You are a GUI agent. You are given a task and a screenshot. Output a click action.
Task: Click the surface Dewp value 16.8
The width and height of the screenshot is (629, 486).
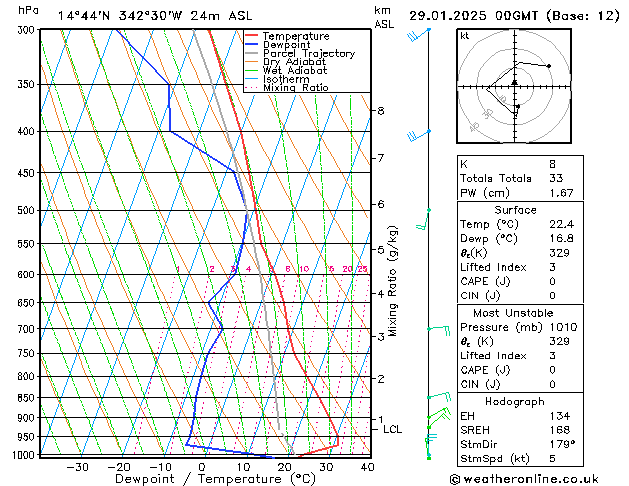coord(561,239)
